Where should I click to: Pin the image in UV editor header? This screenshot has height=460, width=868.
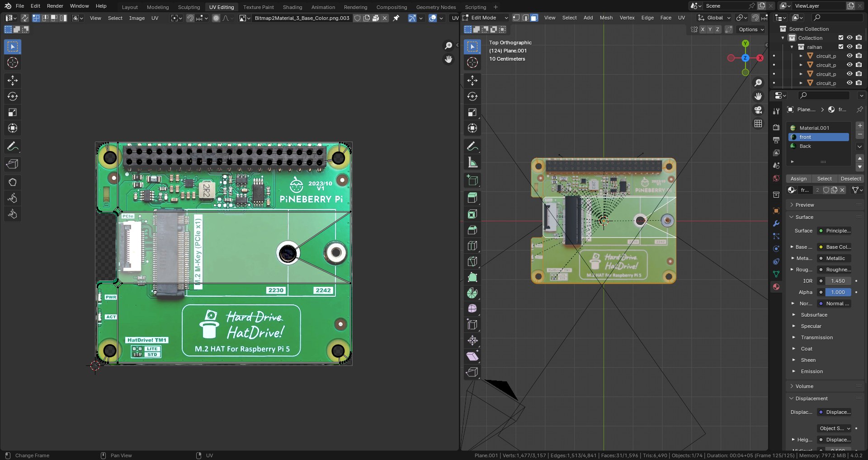tap(396, 18)
